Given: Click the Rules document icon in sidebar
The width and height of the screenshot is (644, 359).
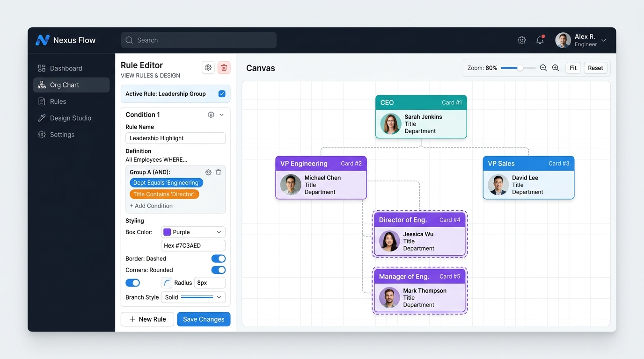Looking at the screenshot, I should [x=42, y=101].
